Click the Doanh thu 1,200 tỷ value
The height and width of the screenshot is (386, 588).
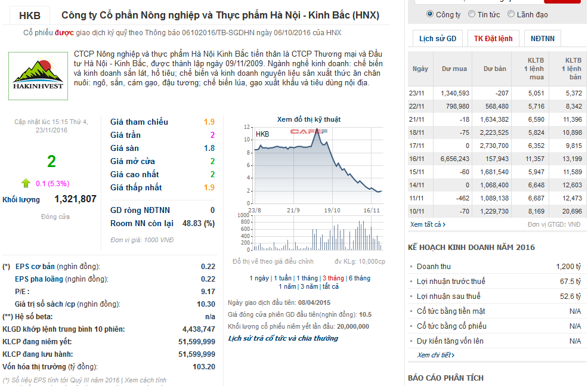point(568,266)
